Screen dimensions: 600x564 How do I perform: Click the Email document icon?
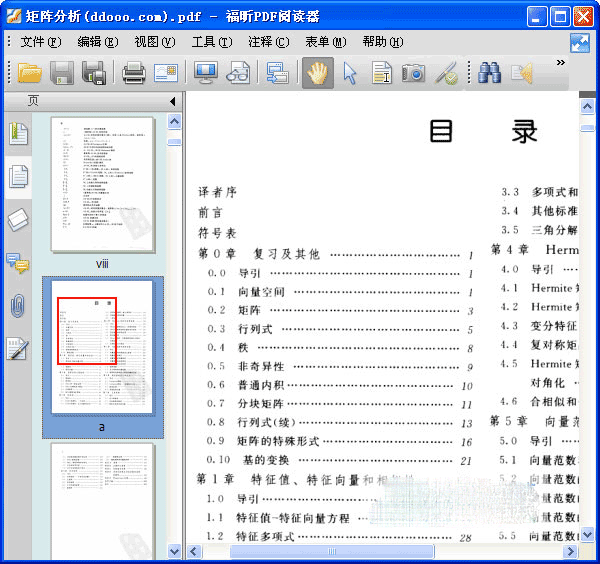166,73
